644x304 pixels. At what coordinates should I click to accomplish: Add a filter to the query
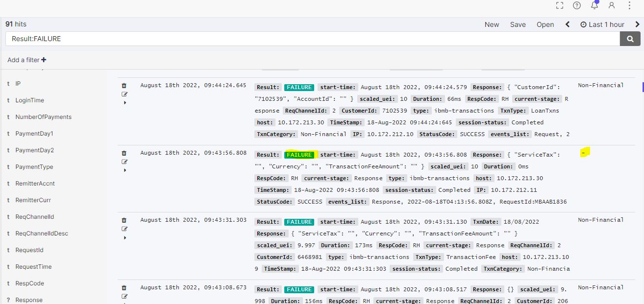(27, 60)
